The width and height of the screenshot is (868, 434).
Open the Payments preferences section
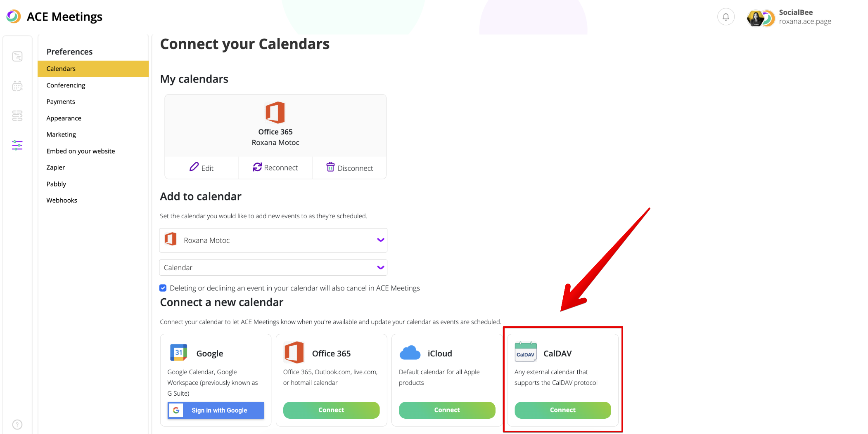coord(61,101)
